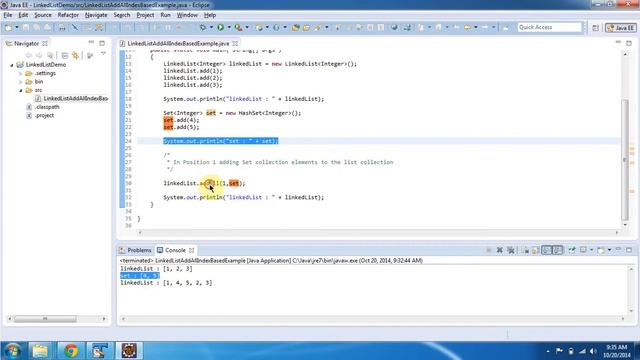This screenshot has height=360, width=640.
Task: Maximize the editor area
Action: tap(629, 42)
